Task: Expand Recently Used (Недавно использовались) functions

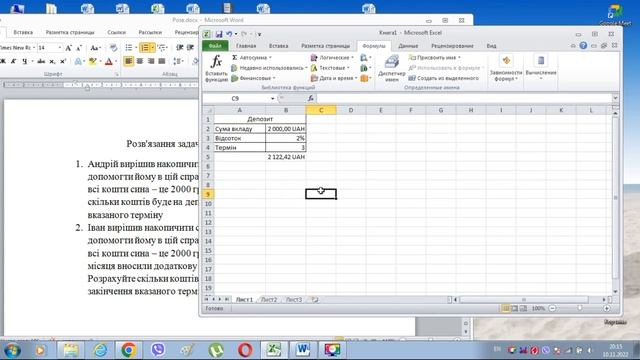Action: tap(269, 68)
